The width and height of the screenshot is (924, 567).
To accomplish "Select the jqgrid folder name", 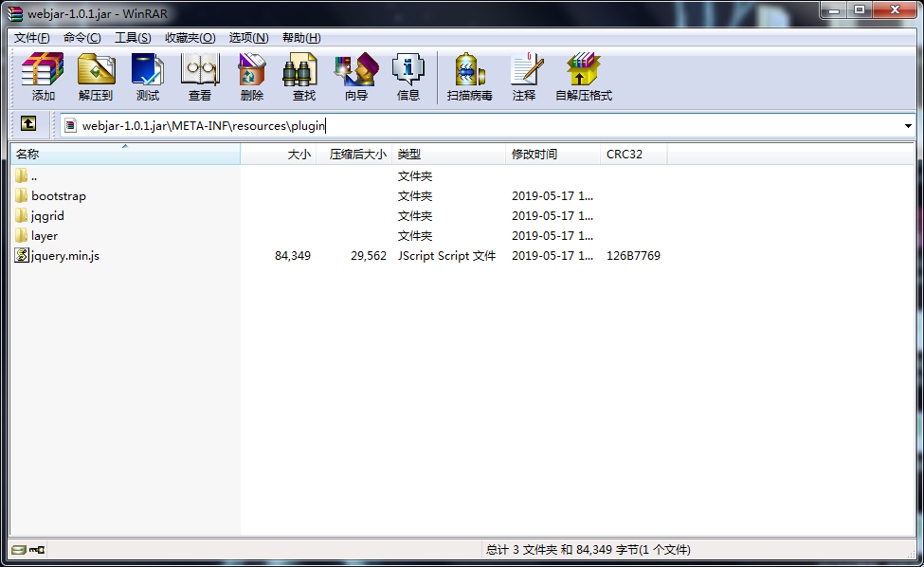I will 47,216.
